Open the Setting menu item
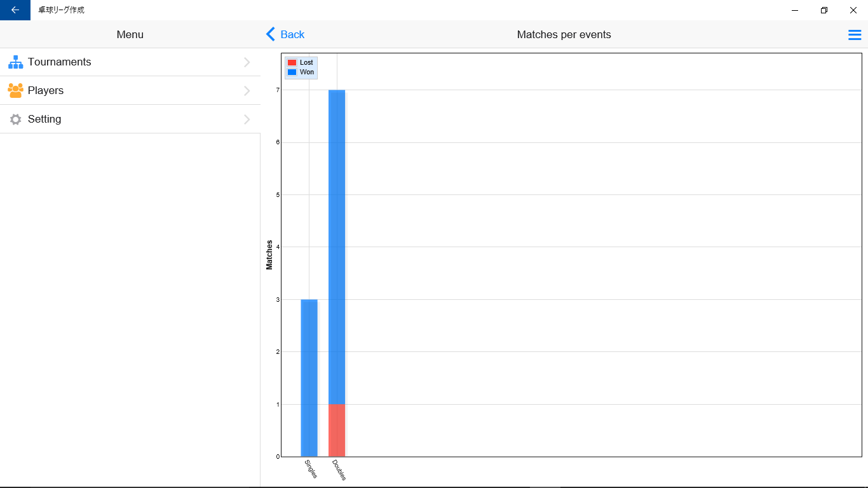Image resolution: width=868 pixels, height=488 pixels. (x=130, y=119)
